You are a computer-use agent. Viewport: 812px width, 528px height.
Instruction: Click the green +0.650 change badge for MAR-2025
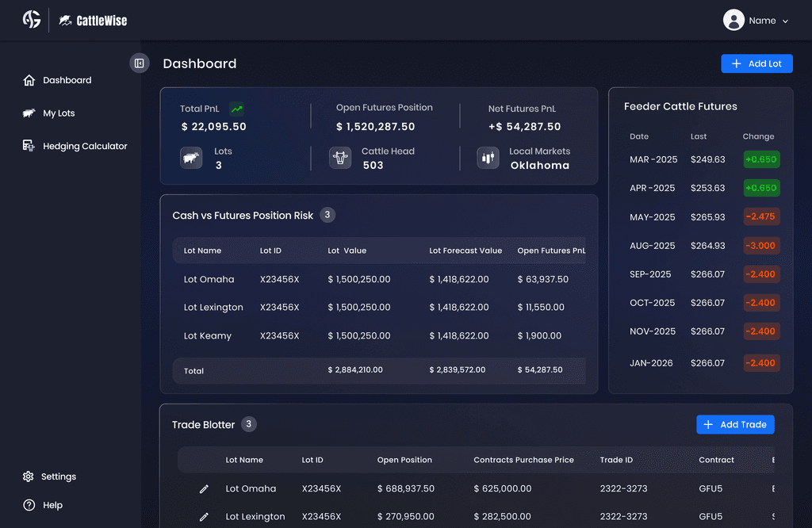(761, 159)
